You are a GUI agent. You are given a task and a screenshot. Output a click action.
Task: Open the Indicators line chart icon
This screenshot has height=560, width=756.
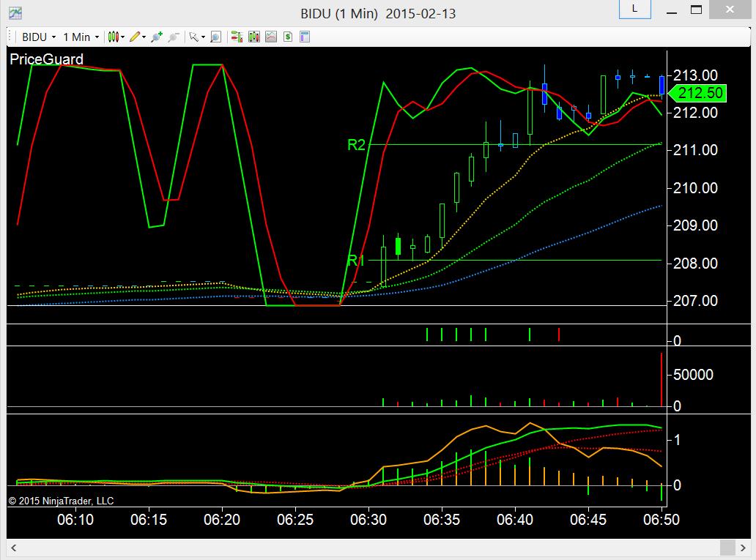tap(271, 37)
